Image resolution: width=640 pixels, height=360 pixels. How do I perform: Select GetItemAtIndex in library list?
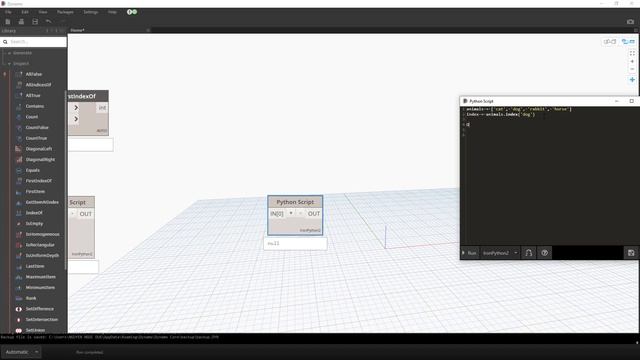tap(42, 202)
